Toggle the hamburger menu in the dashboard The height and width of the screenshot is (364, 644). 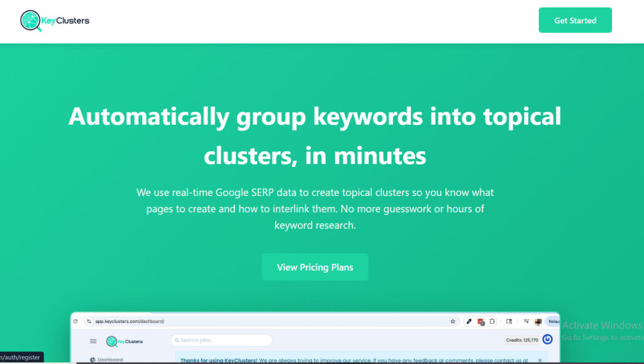(93, 341)
